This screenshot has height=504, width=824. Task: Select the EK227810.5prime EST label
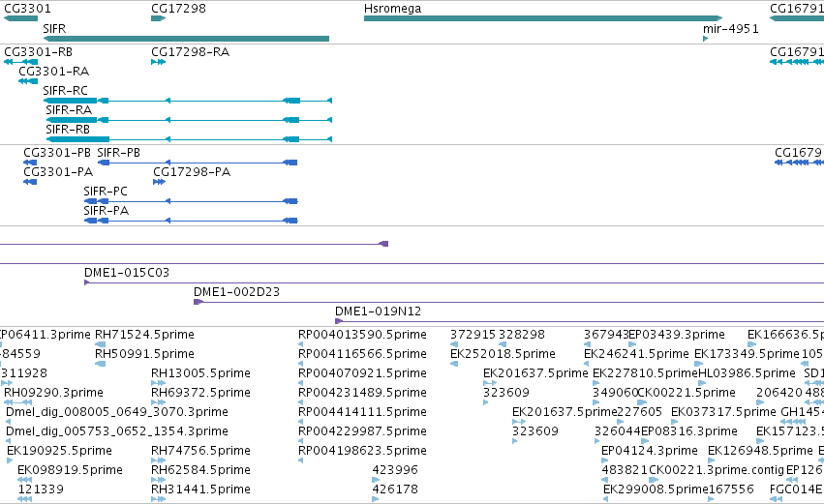645,373
